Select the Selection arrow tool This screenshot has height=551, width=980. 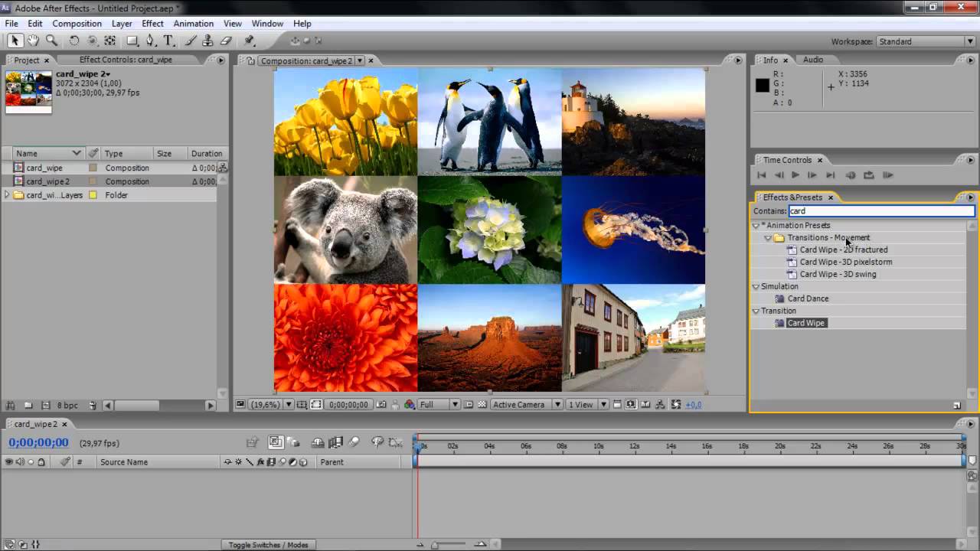[15, 41]
